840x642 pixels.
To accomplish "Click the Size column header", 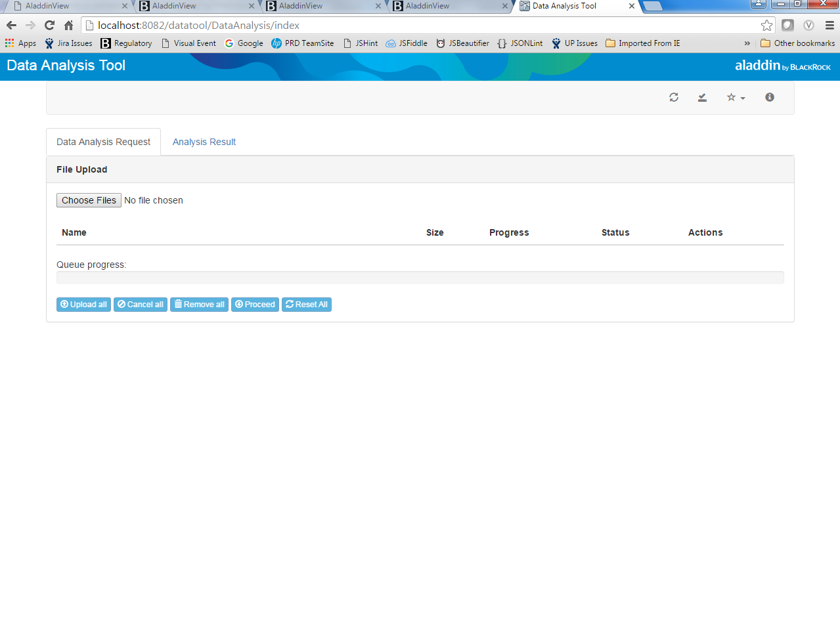I will click(435, 232).
